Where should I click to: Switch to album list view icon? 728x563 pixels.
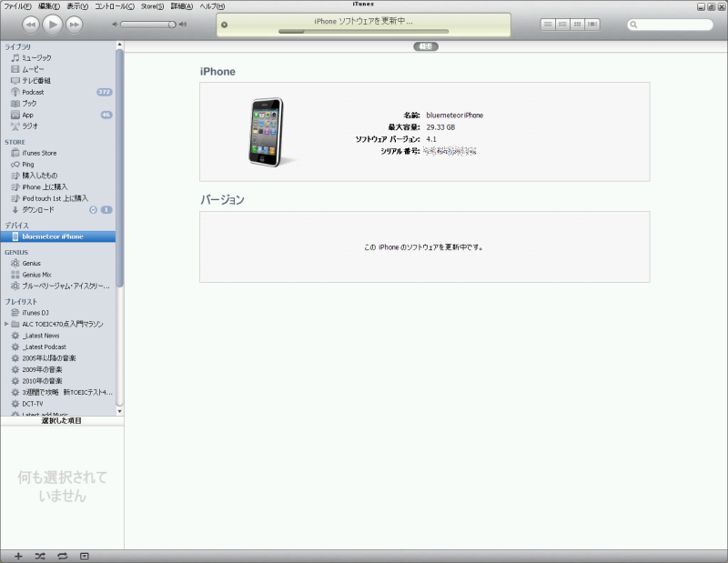(562, 25)
